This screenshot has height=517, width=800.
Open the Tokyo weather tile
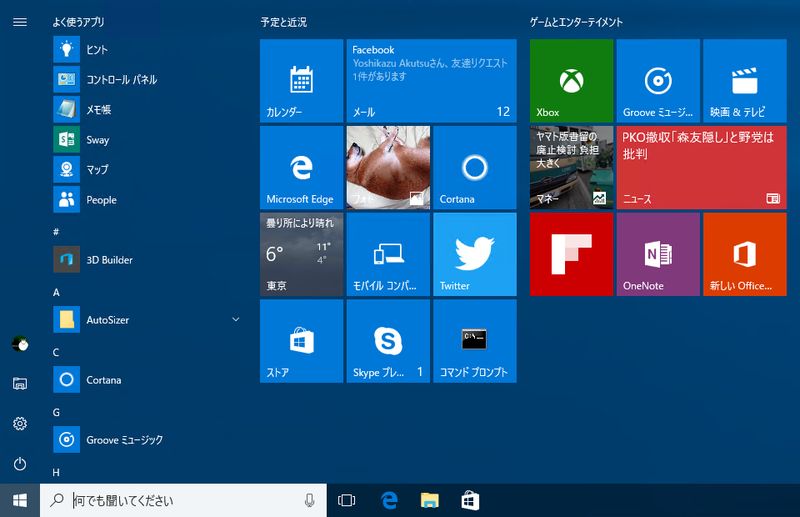coord(302,254)
